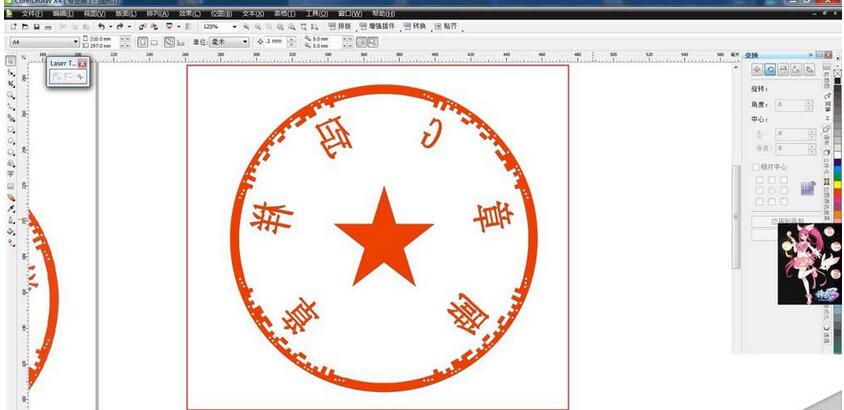
Task: Click the 贴齐 toolbar button
Action: (x=445, y=26)
